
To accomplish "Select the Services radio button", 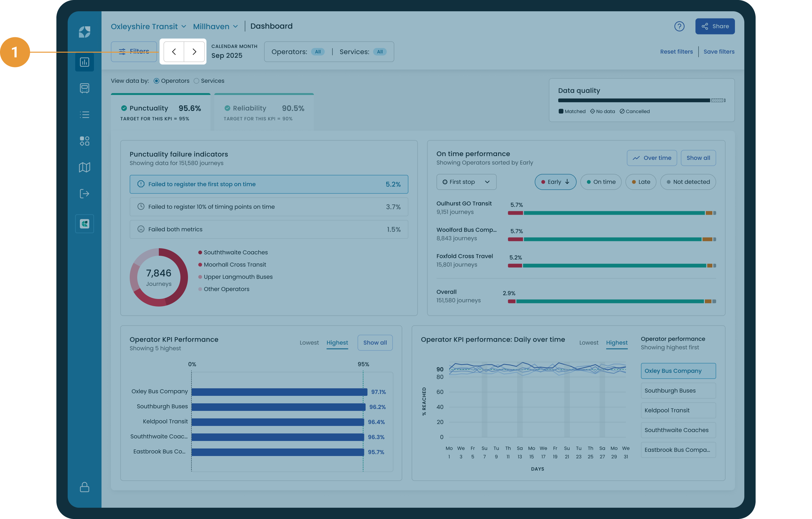I will point(196,81).
